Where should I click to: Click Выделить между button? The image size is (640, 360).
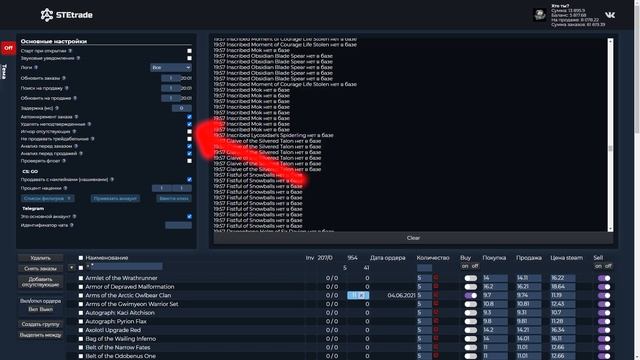pos(40,335)
